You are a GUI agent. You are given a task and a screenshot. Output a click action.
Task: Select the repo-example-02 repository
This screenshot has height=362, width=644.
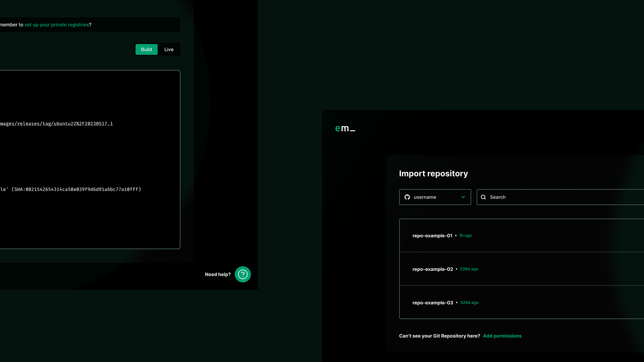pos(432,269)
